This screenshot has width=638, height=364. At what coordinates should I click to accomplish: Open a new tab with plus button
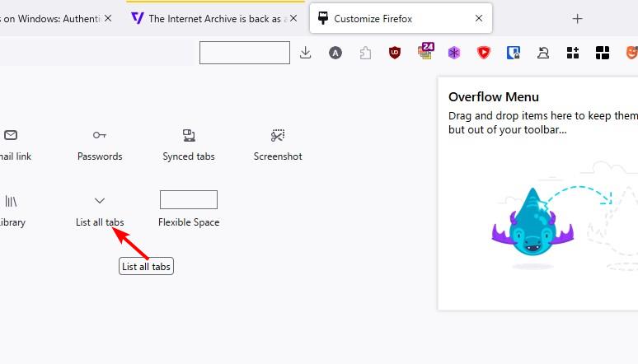click(x=578, y=18)
